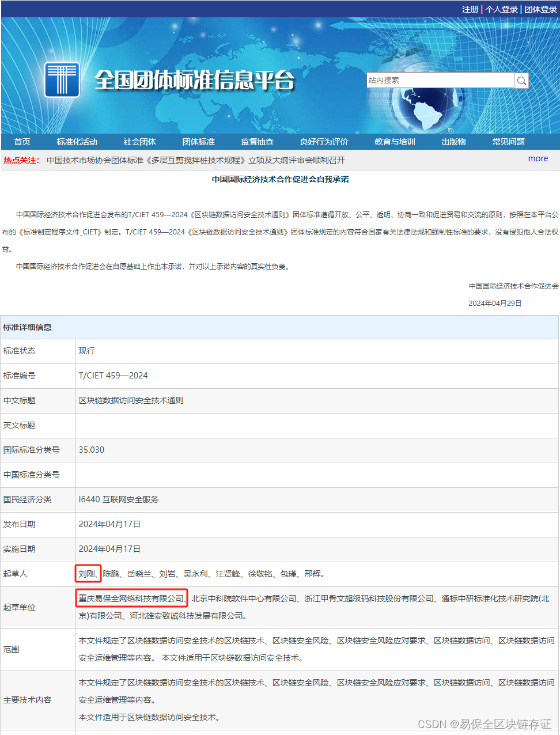
Task: Select the 中国国际经济技术合作促进会自我承诺 heading
Action: [x=280, y=179]
